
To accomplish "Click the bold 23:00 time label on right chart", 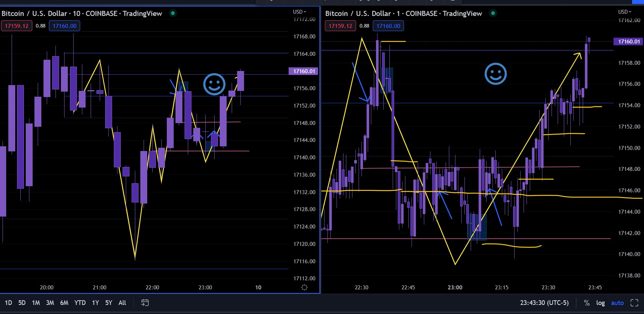I will point(455,288).
